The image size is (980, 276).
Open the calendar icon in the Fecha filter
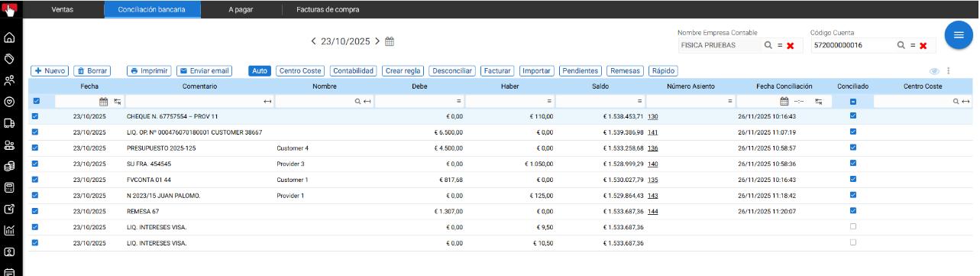104,101
